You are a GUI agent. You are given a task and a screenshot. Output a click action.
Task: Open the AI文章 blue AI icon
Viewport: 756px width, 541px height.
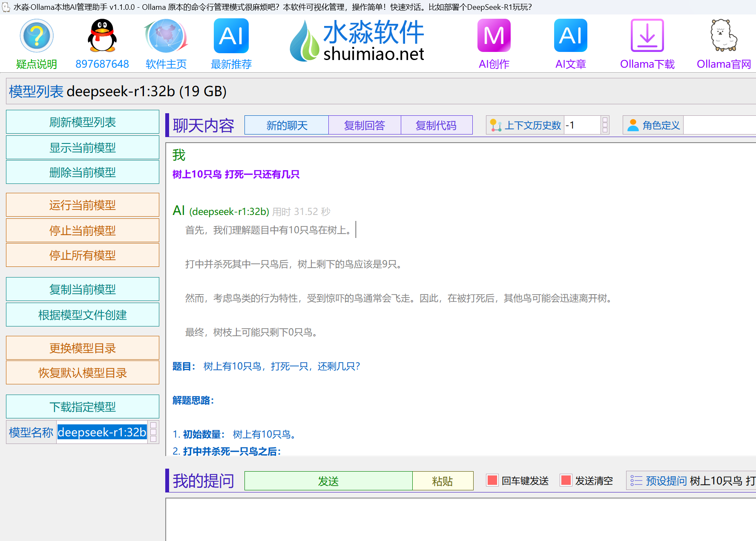click(x=571, y=36)
